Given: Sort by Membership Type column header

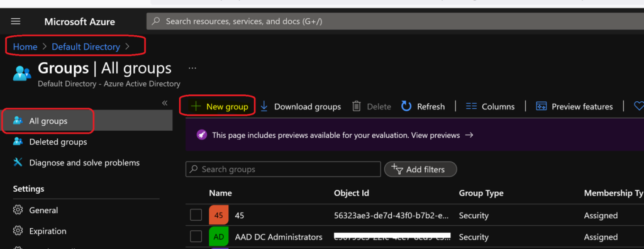Looking at the screenshot, I should (x=614, y=193).
